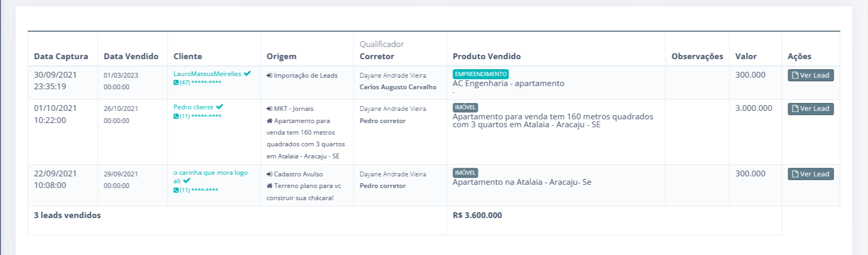The image size is (868, 255).
Task: Click Ver Lead in the 22/09/2021 row
Action: coord(810,174)
